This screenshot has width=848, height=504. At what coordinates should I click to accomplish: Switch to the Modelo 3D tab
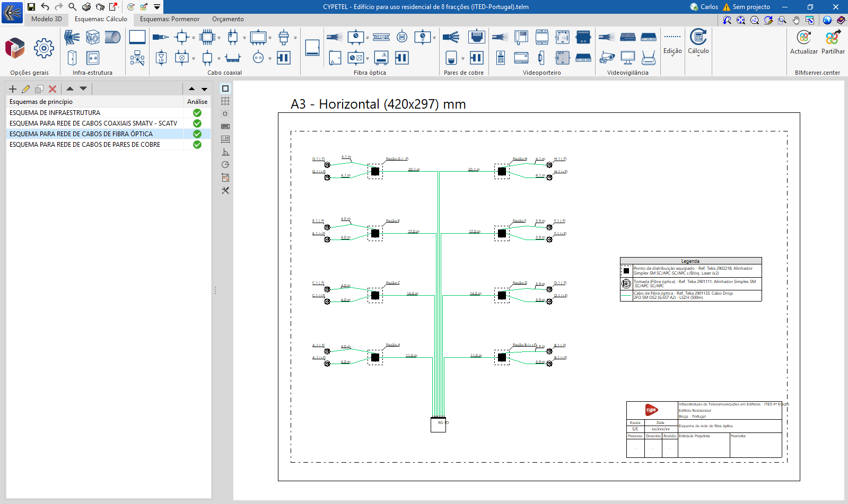click(x=47, y=19)
